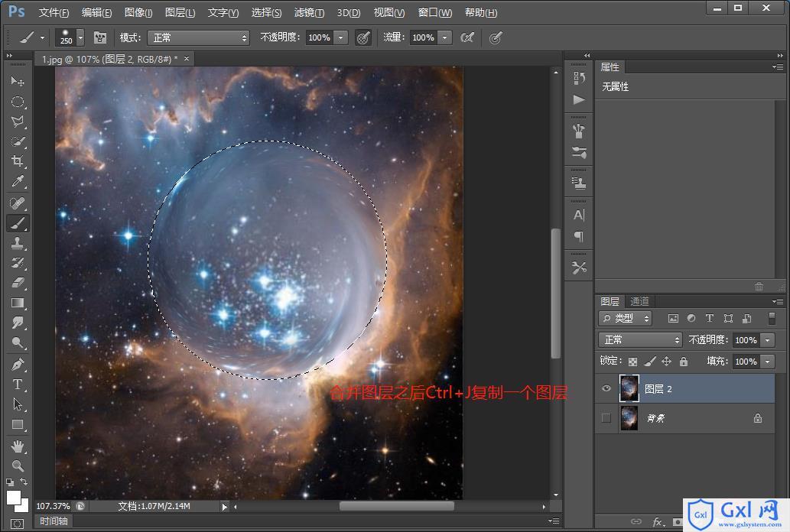The height and width of the screenshot is (532, 790).
Task: Select the Polygonal Lasso tool
Action: point(18,122)
